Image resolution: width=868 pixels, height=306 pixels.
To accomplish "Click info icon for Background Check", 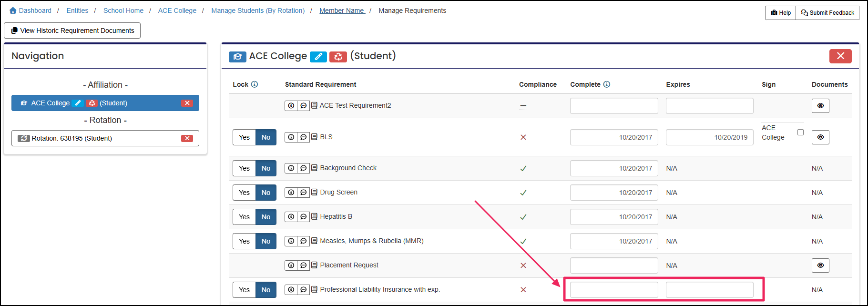I will [x=291, y=168].
